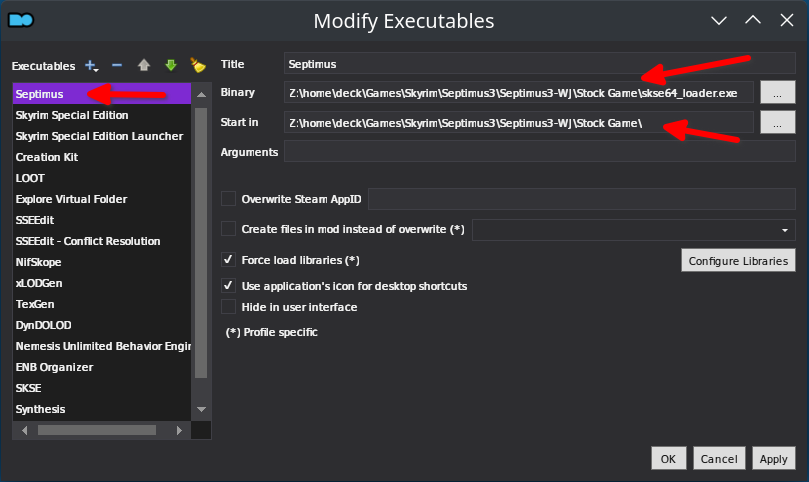The width and height of the screenshot is (809, 482).
Task: Toggle Create files in mod instead of overwrite
Action: 228,229
